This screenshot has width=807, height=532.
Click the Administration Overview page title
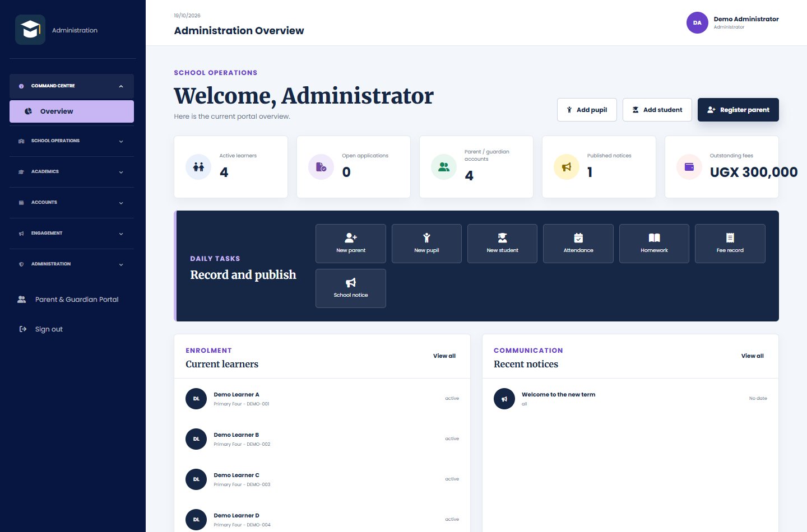[x=239, y=31]
